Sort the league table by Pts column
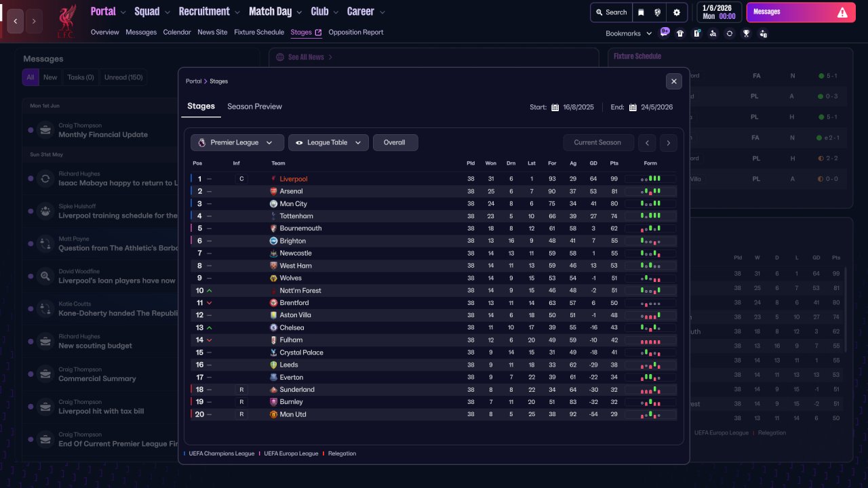Image resolution: width=868 pixels, height=488 pixels. [x=614, y=163]
